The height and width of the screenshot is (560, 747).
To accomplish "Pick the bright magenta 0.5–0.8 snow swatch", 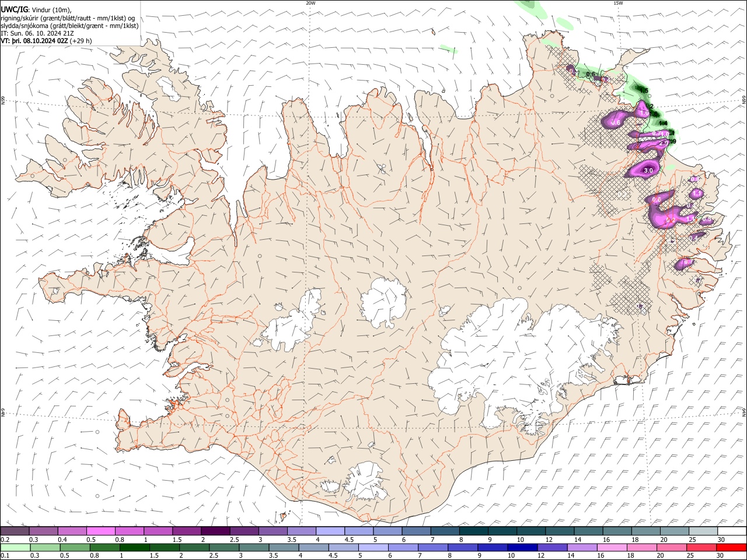I will coord(100,531).
